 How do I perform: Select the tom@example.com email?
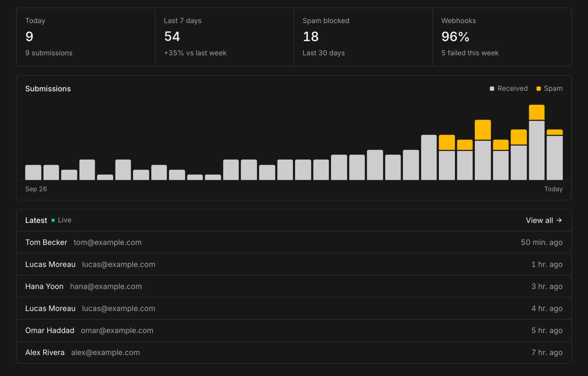107,242
